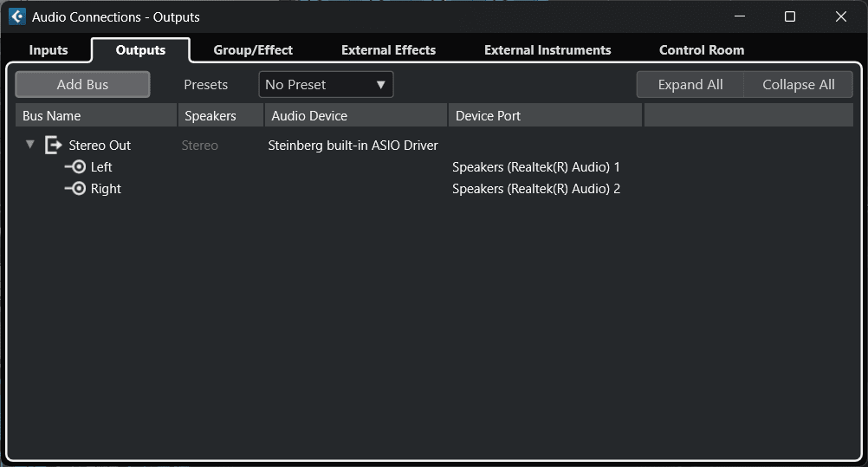Change Right port Speakers (Realtek(R) Audio) 2

pyautogui.click(x=535, y=189)
